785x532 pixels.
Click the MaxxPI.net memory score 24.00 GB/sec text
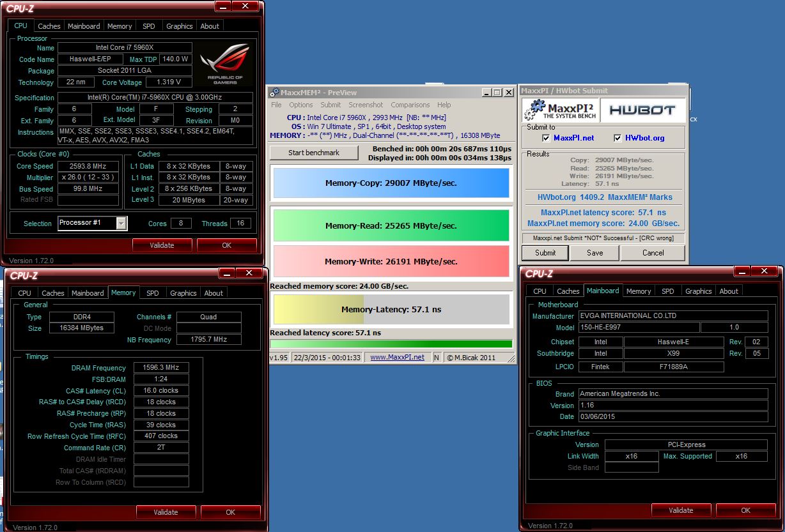[603, 224]
